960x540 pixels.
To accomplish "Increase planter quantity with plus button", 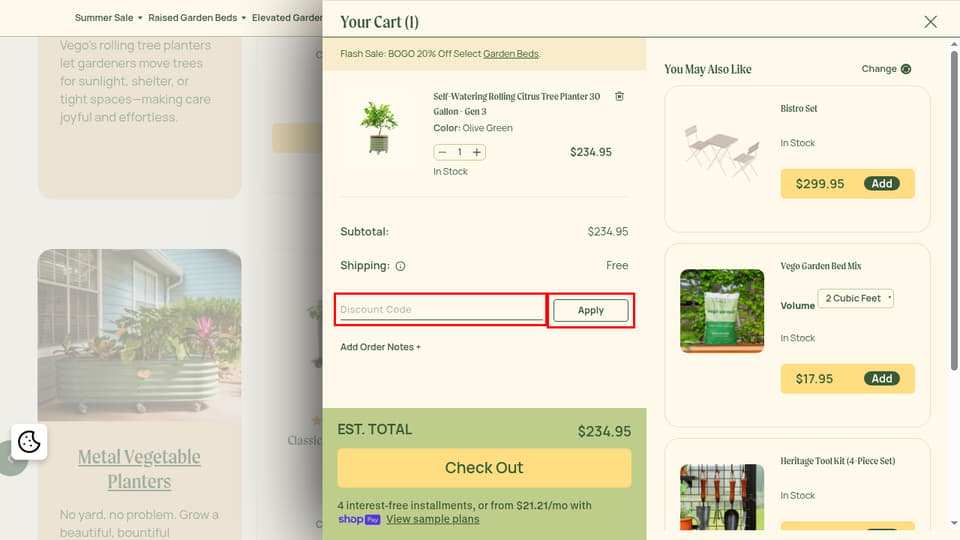I will click(x=476, y=152).
